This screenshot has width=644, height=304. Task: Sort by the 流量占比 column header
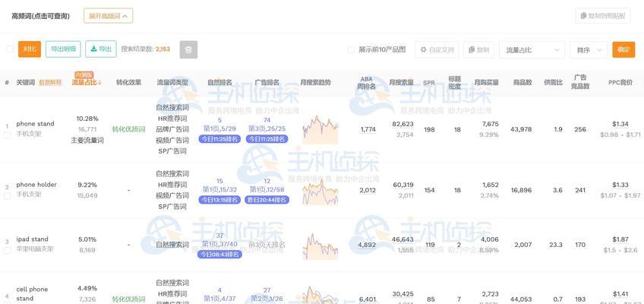click(x=87, y=82)
